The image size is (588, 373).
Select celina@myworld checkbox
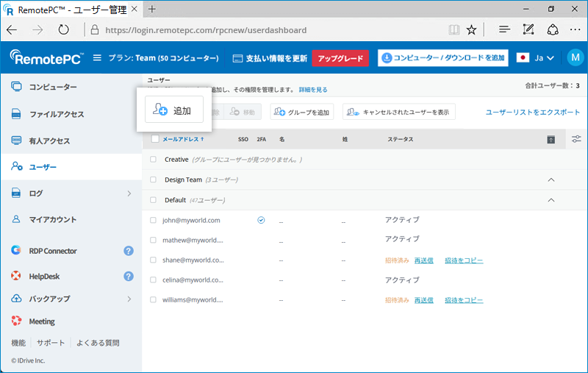point(153,280)
